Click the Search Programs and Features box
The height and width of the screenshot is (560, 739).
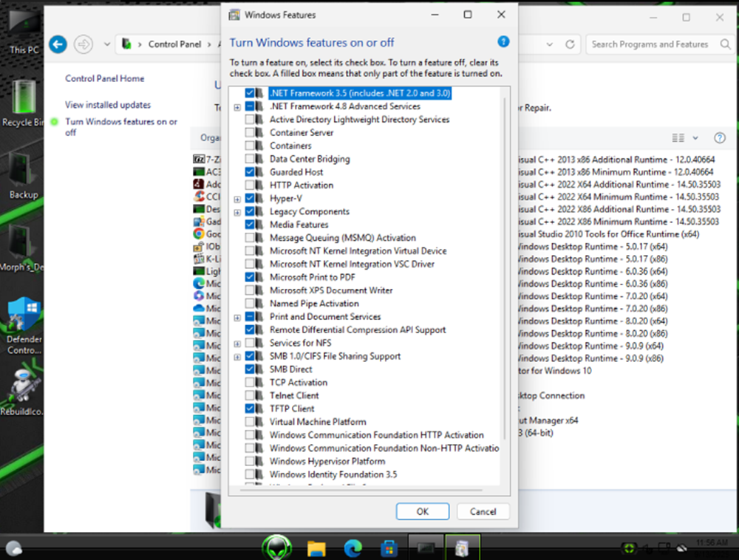tap(649, 44)
